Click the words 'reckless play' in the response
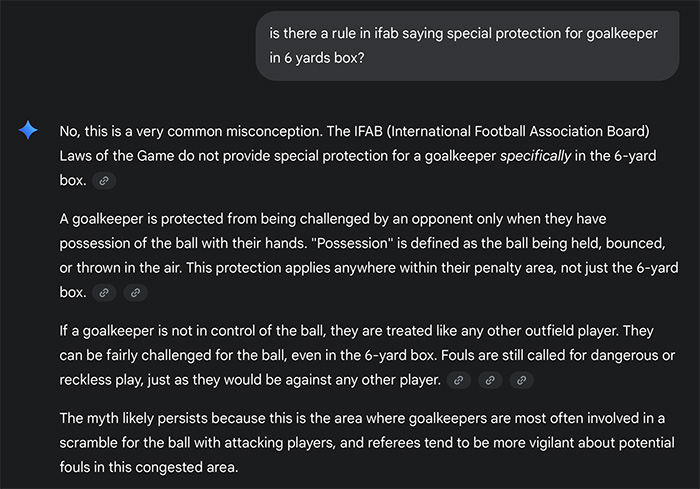 [101, 380]
